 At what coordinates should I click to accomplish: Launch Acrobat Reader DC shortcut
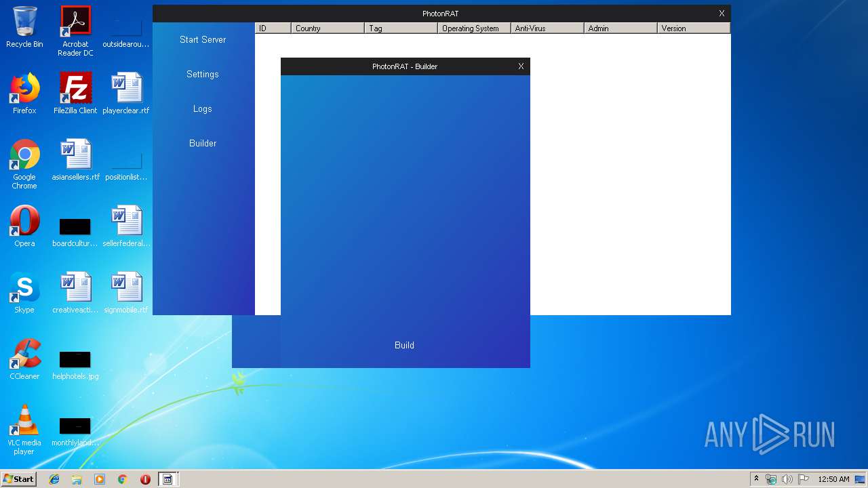[75, 31]
